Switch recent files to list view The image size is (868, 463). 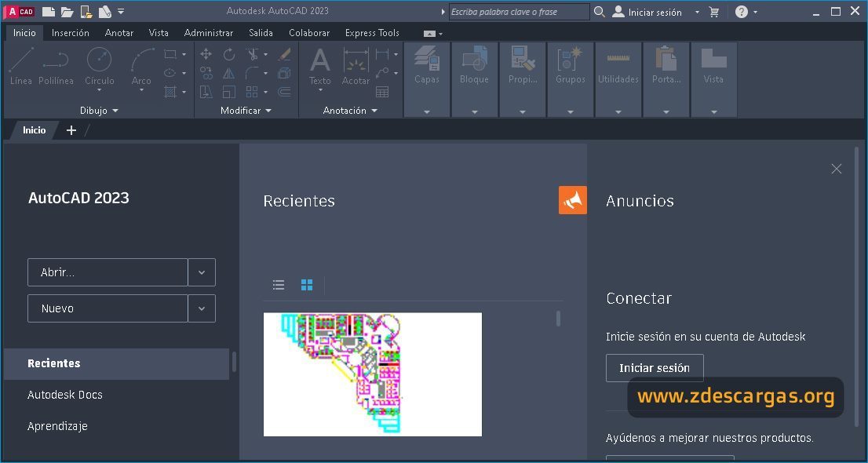279,285
